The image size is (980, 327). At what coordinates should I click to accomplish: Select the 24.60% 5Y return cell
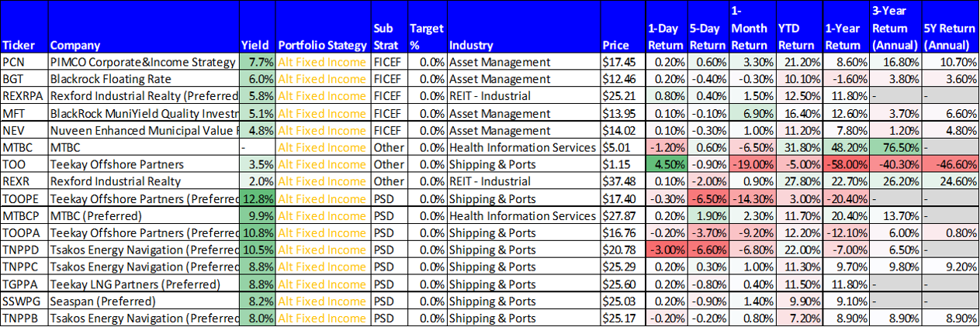950,181
